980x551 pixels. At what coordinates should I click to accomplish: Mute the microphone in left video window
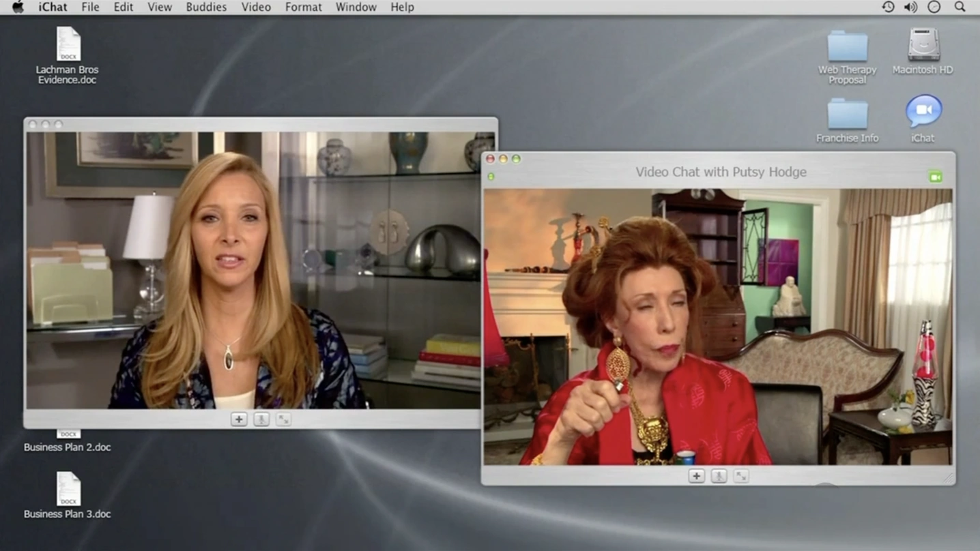(x=261, y=419)
